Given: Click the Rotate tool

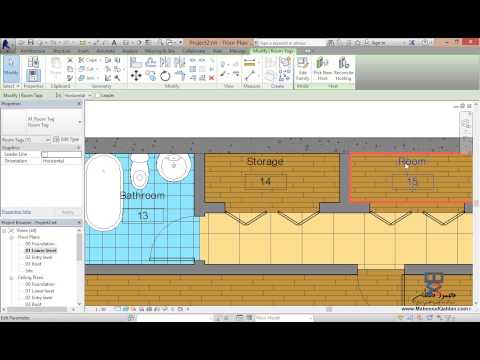Looking at the screenshot, I should (165, 76).
